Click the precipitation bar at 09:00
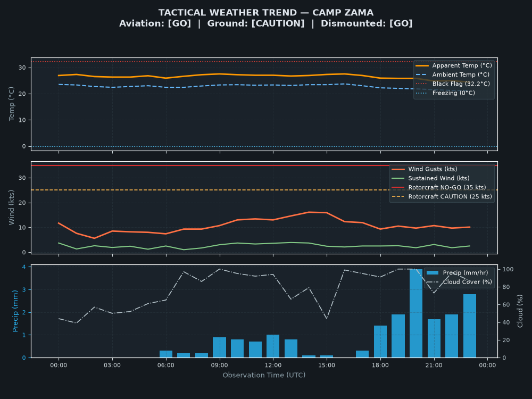This screenshot has height=399, width=532. tap(219, 347)
